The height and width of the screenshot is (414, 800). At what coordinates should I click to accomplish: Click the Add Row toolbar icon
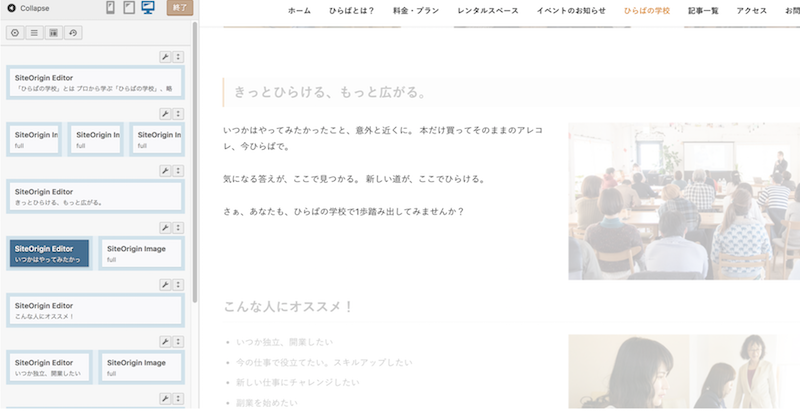tap(34, 33)
